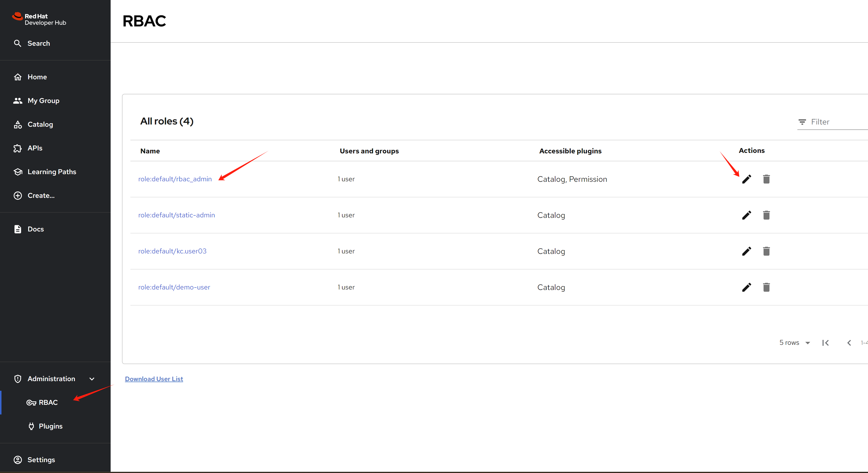Collapse the Administration section chevron
The height and width of the screenshot is (473, 868).
[92, 379]
